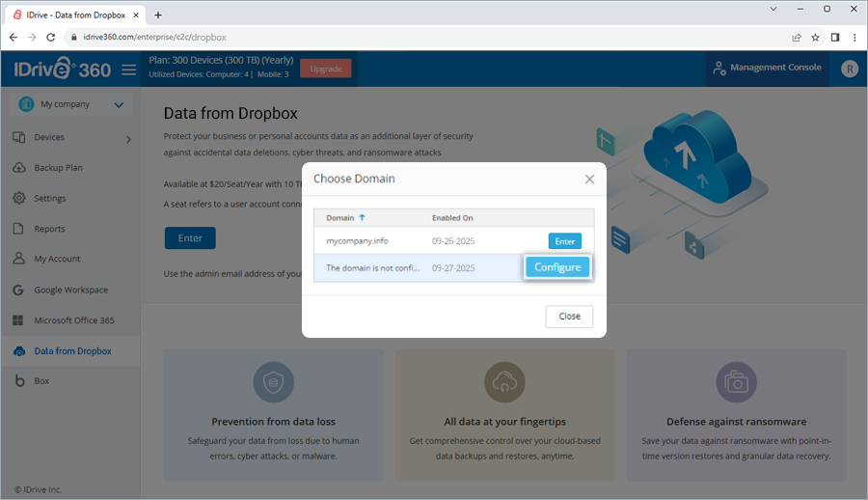
Task: Open Box in sidebar
Action: (41, 381)
